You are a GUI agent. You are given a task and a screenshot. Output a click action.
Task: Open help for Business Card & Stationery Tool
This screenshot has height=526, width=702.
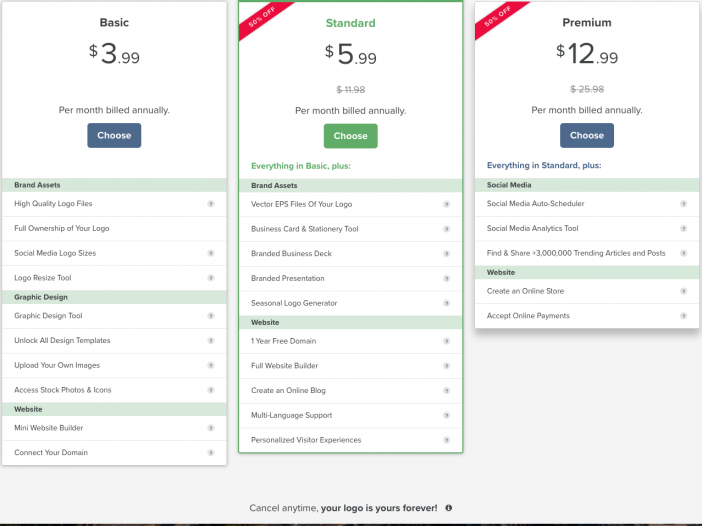[x=446, y=229]
